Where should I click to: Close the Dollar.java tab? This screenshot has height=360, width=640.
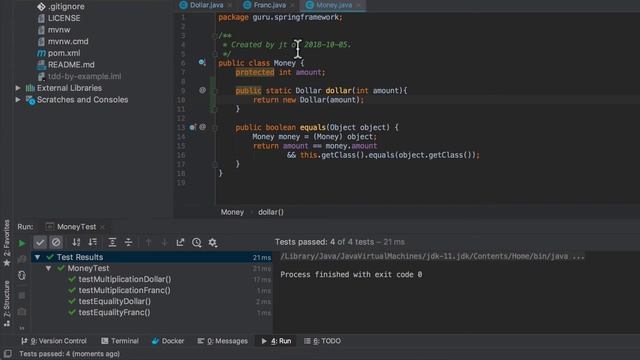230,5
